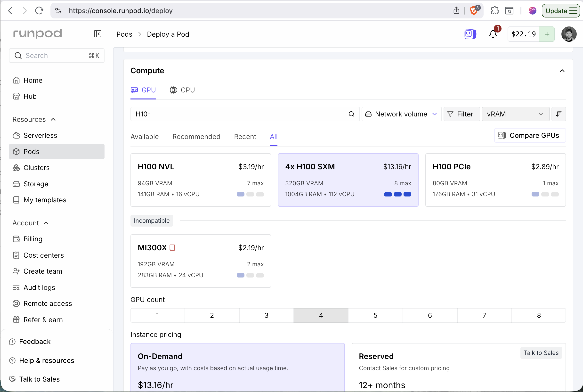Screen dimensions: 583x392
Task: Open the vRAM sort dropdown
Action: 515,114
